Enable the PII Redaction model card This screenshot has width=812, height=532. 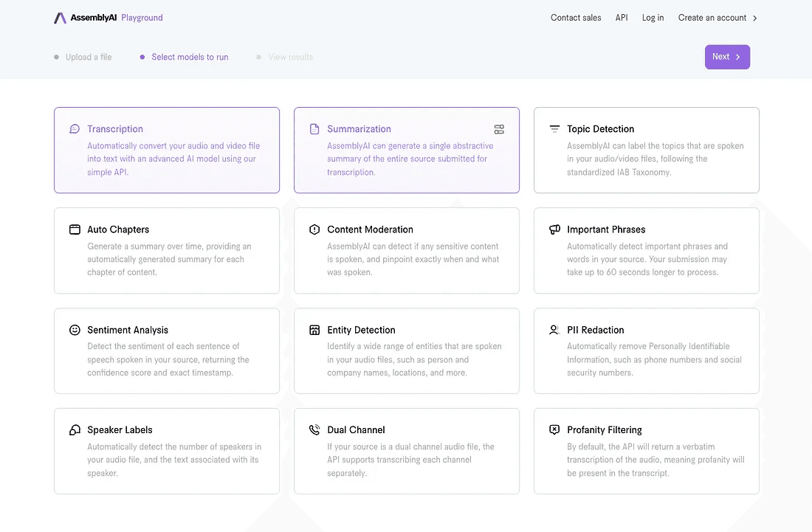click(x=647, y=351)
